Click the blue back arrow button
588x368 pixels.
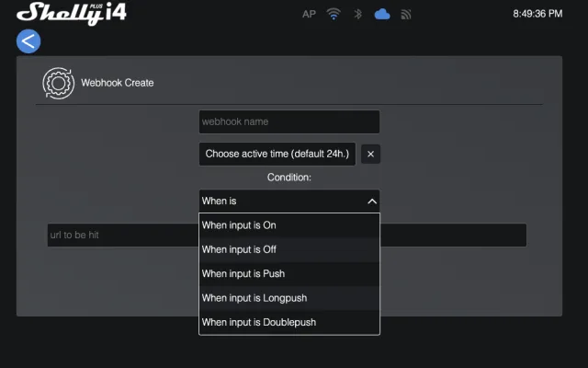point(28,40)
